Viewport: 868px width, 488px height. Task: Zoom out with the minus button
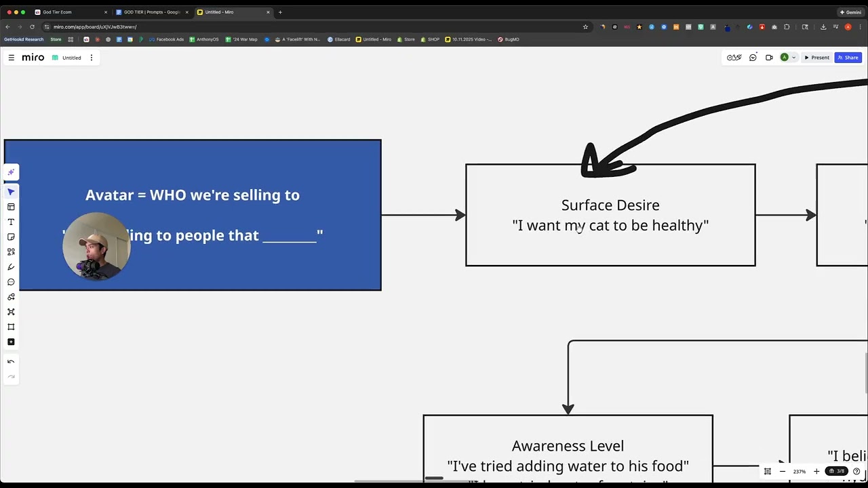click(x=782, y=471)
